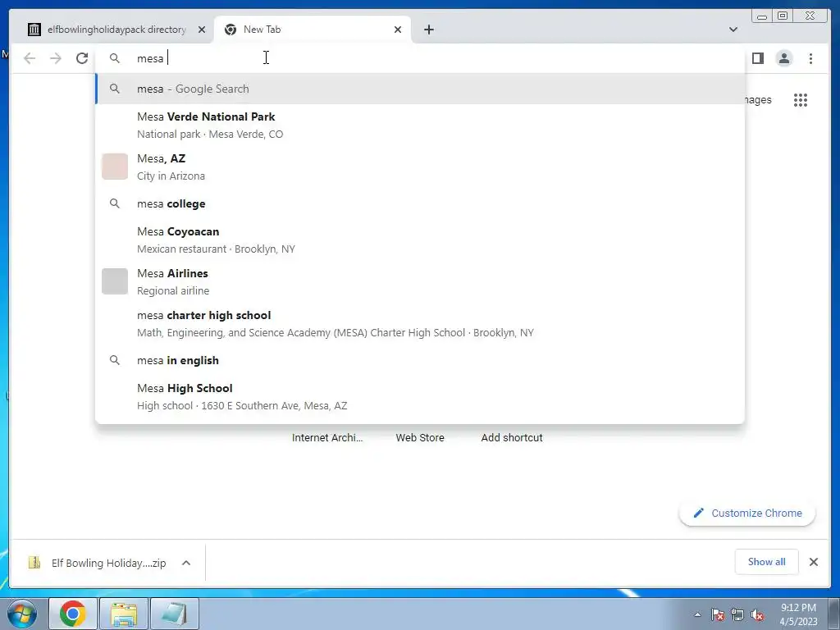Show hidden system tray icons
This screenshot has width=840, height=630.
697,614
